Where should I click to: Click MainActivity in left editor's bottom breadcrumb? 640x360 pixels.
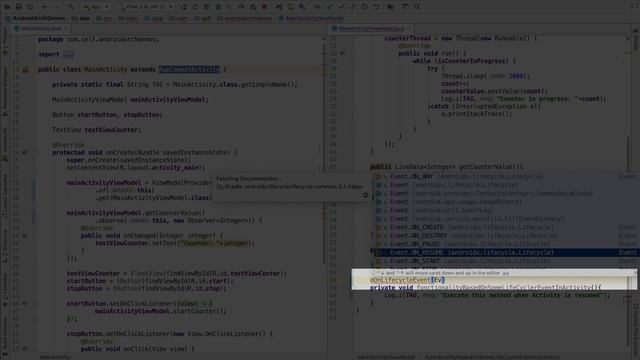tap(55, 357)
